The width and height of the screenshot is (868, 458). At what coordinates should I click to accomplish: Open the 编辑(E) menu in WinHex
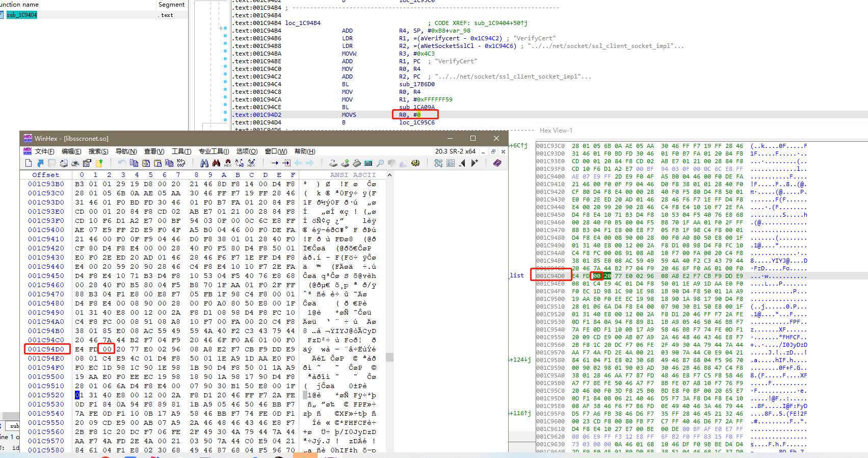71,151
